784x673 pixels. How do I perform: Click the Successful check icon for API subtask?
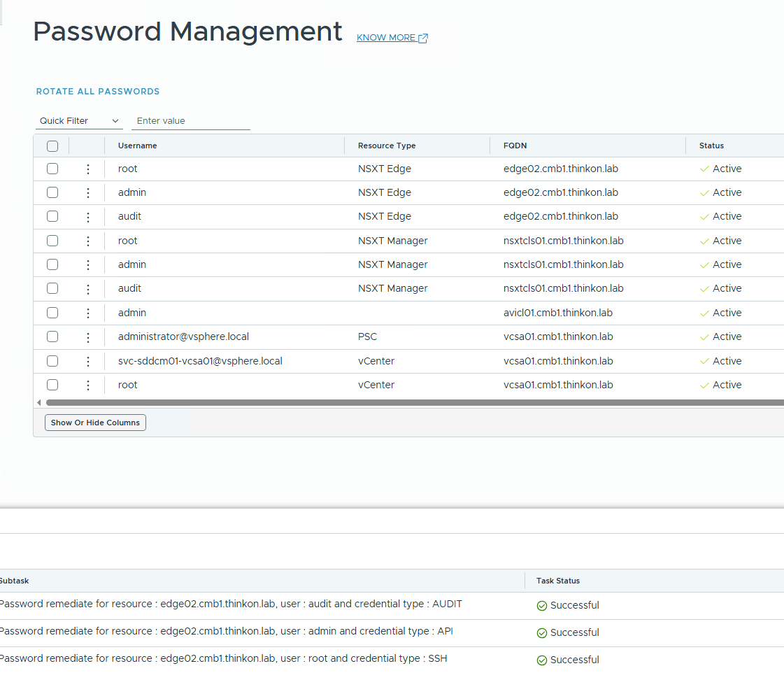pyautogui.click(x=541, y=633)
